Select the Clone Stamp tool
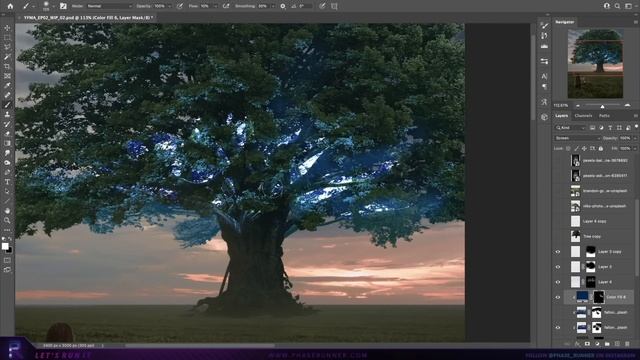Image resolution: width=640 pixels, height=360 pixels. pos(7,114)
